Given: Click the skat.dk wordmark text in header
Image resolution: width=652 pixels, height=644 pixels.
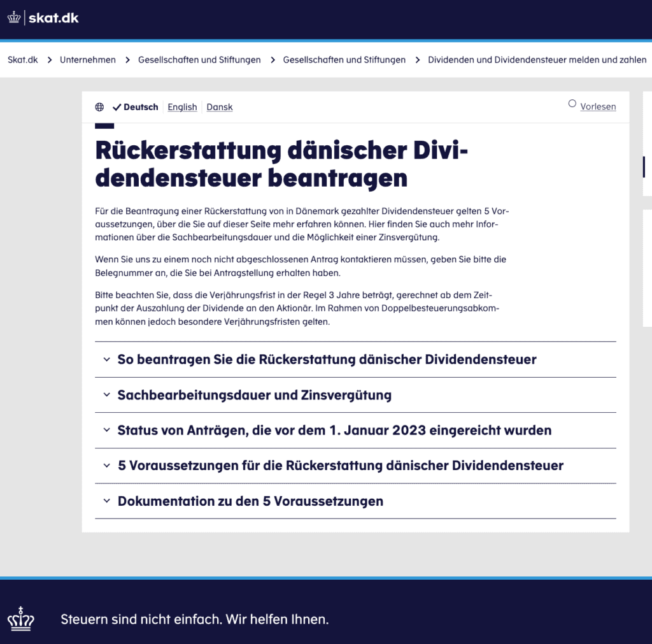Looking at the screenshot, I should click(53, 18).
